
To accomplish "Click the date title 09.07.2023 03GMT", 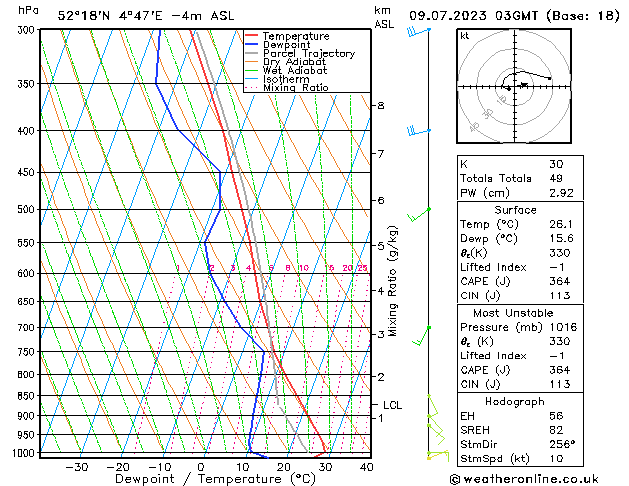I will coord(473,16).
